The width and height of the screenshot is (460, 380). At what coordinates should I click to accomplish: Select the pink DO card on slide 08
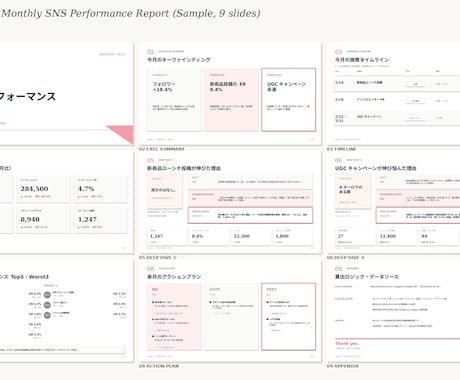tap(174, 317)
